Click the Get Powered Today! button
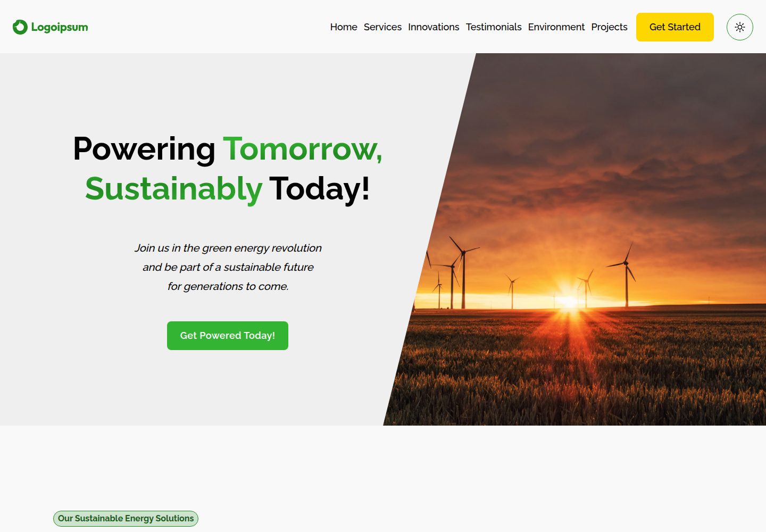The image size is (766, 532). tap(228, 336)
